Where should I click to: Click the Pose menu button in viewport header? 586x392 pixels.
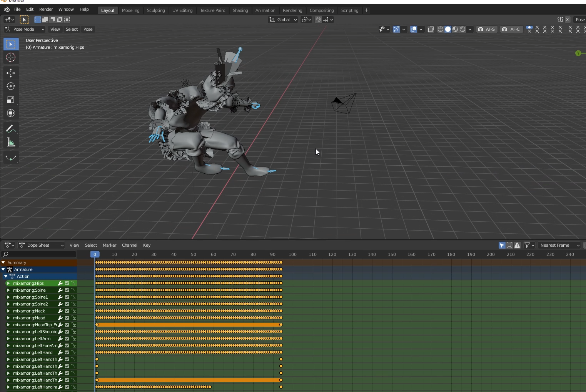tap(88, 29)
